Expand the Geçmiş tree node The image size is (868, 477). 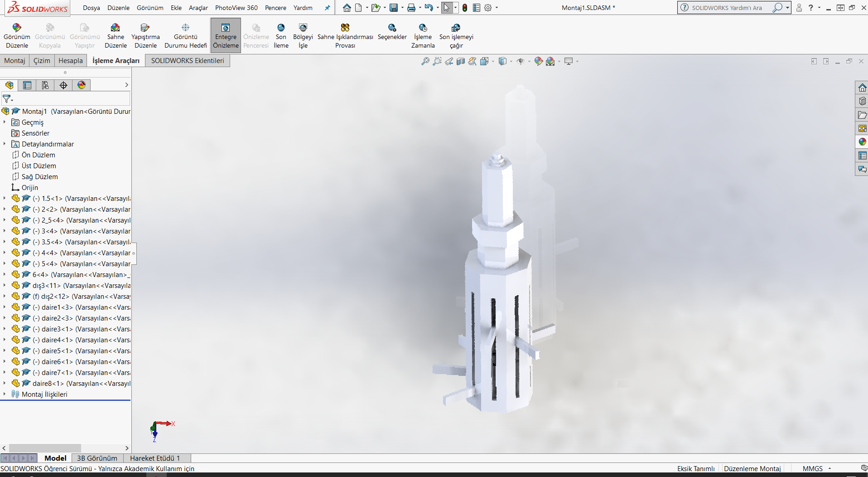point(5,122)
